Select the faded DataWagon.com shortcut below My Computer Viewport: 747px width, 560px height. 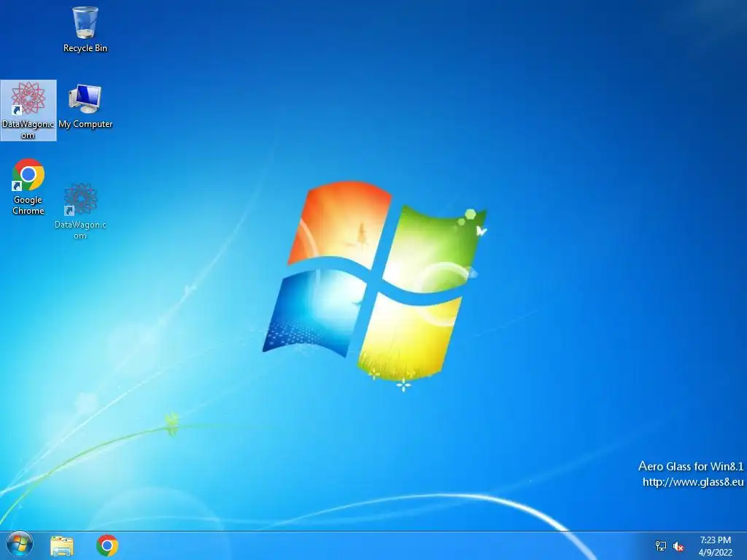80,211
